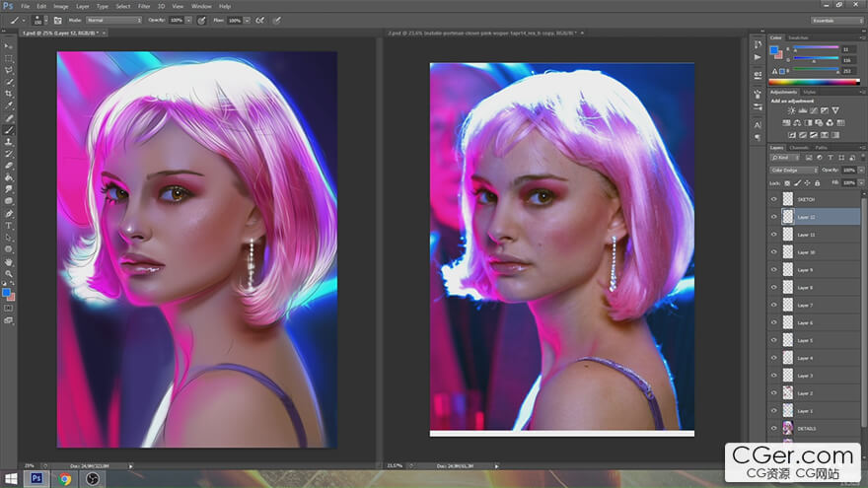Image resolution: width=868 pixels, height=488 pixels.
Task: Select the Move tool
Action: coord(8,46)
